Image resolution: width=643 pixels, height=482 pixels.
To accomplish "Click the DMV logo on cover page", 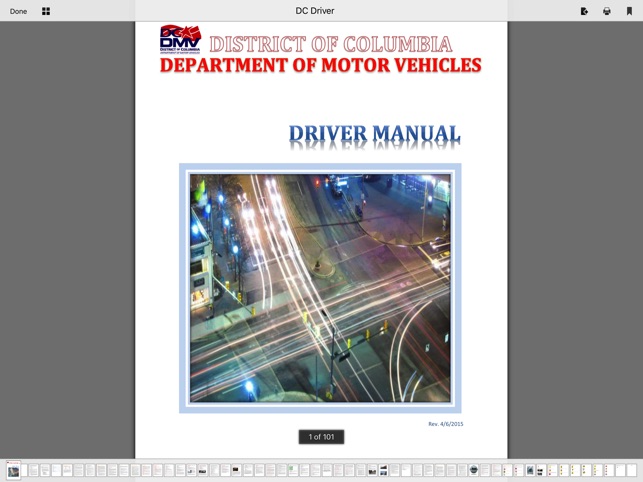I will [180, 40].
